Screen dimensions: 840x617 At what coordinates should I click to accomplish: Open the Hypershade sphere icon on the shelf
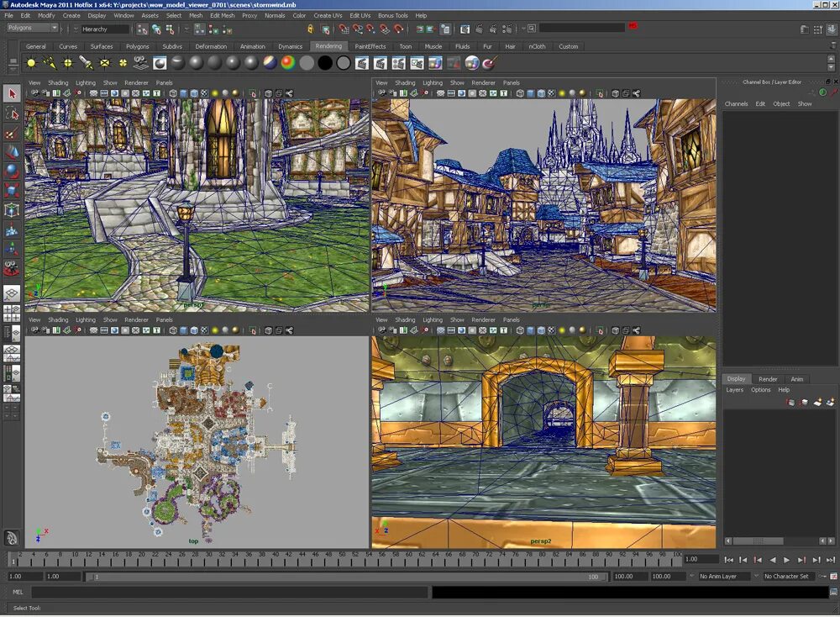[x=472, y=63]
